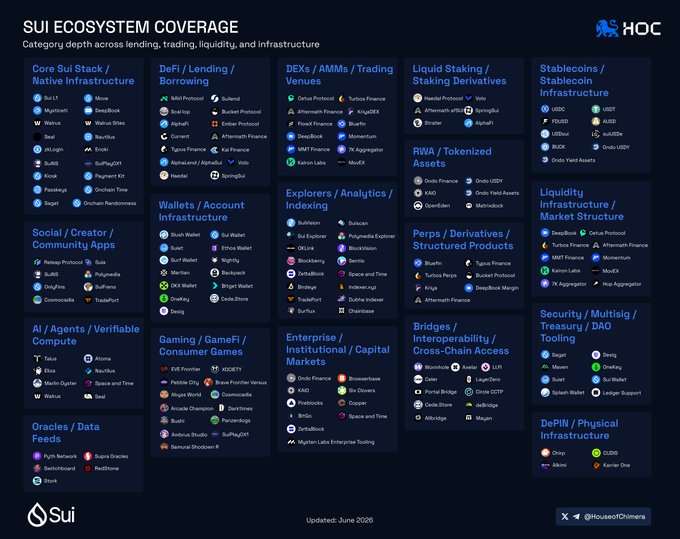Select the Pyth Network icon
Viewport: 680px width, 539px height.
point(37,456)
